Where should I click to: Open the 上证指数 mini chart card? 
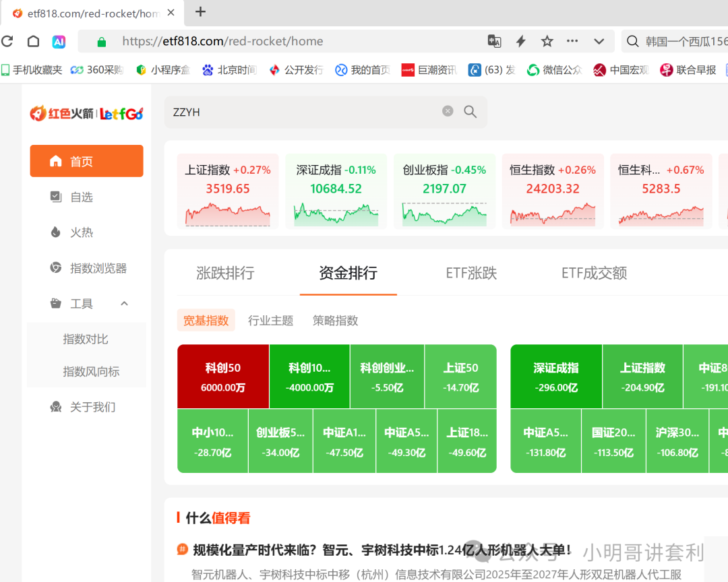[228, 191]
